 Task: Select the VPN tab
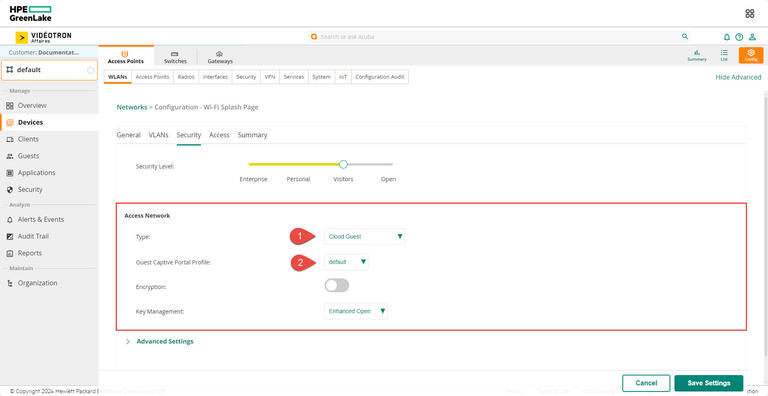click(269, 77)
